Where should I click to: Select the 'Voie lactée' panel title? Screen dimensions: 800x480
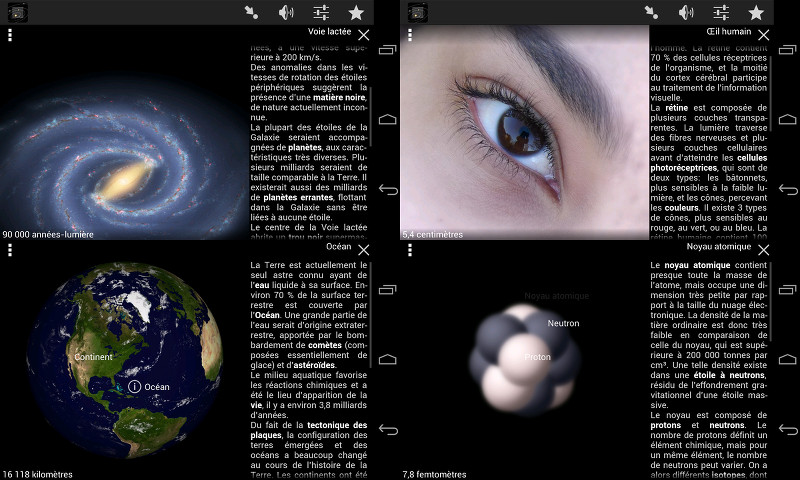tap(329, 32)
